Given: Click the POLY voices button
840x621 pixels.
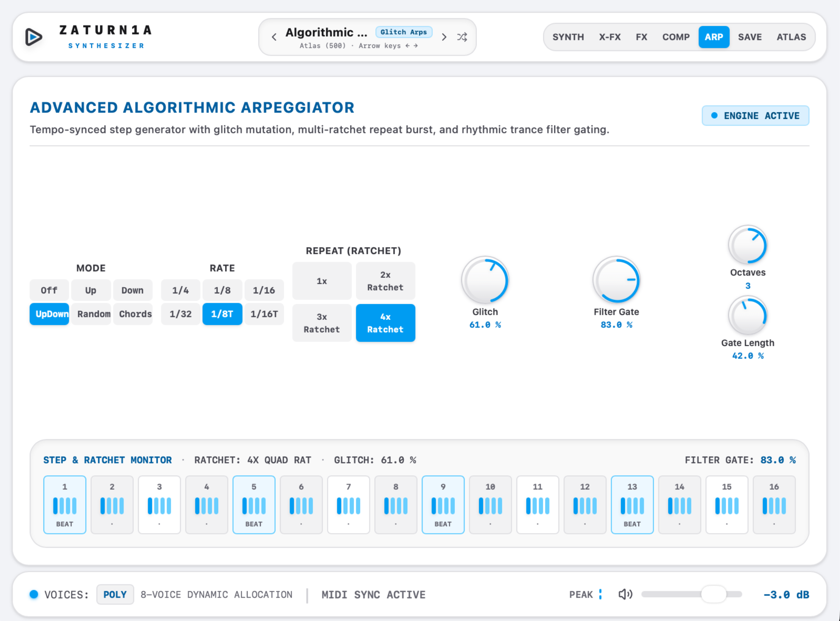Looking at the screenshot, I should pos(115,594).
